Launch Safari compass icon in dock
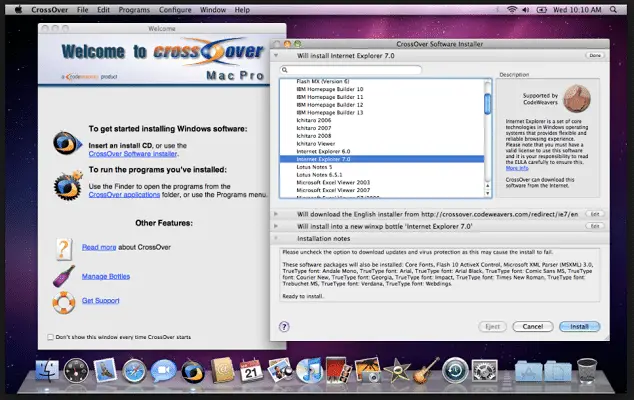 point(134,370)
